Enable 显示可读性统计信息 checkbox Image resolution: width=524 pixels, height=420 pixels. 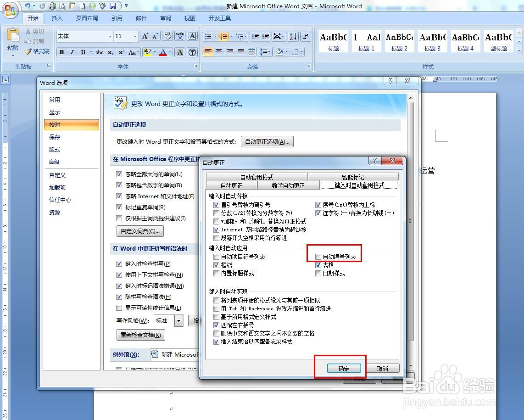point(119,308)
